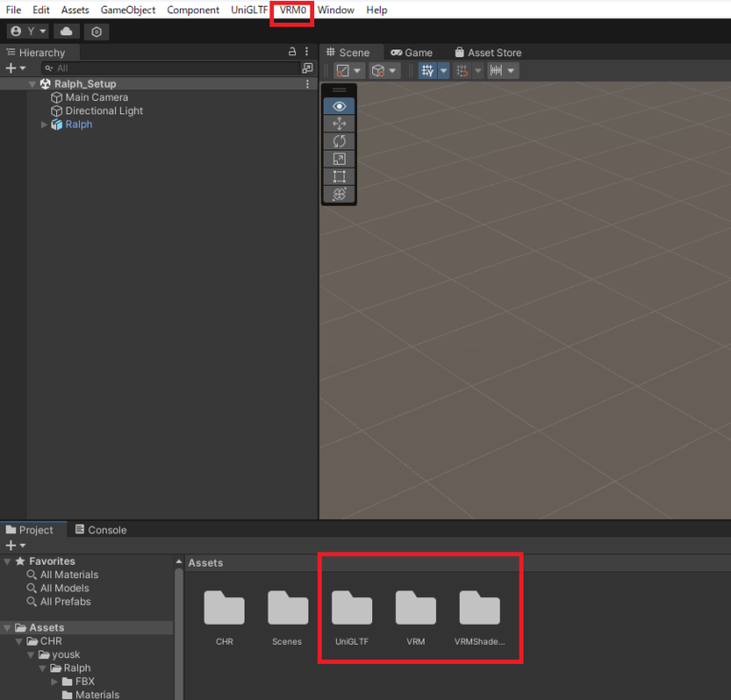Select the Transform tool

point(340,193)
